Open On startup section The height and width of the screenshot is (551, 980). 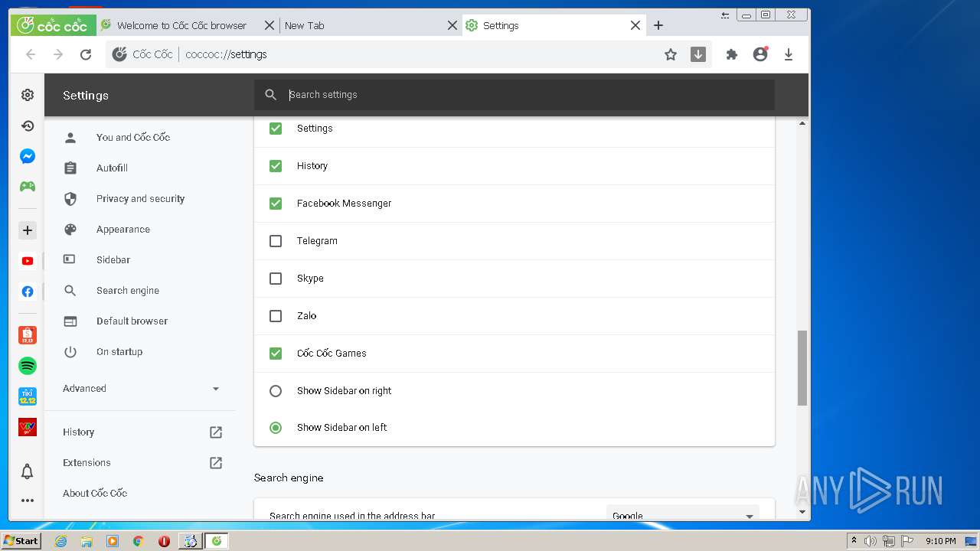119,352
